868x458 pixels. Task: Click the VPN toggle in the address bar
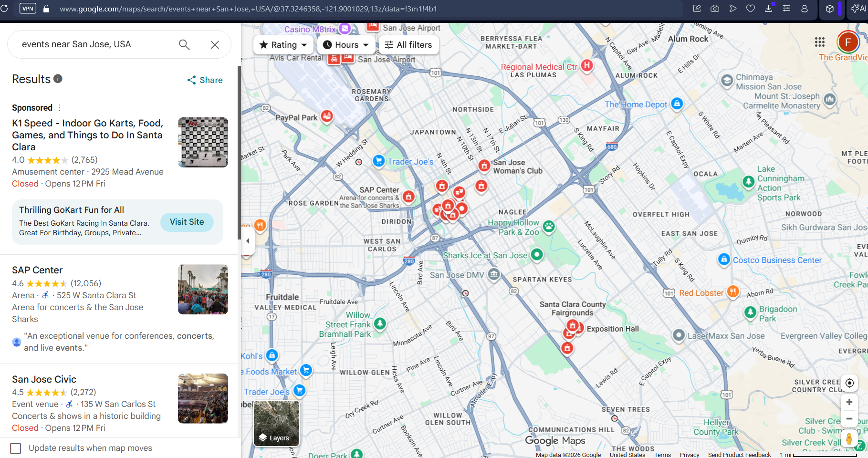tap(27, 8)
